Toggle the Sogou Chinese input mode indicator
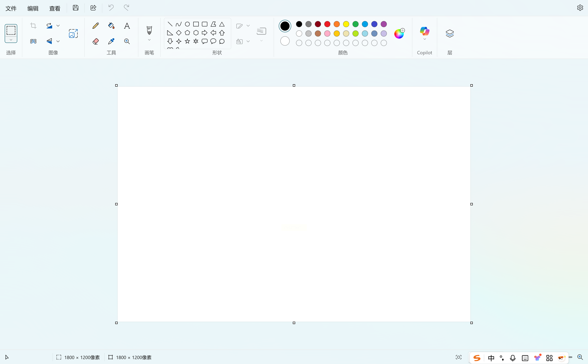Image resolution: width=588 pixels, height=364 pixels. [x=491, y=358]
